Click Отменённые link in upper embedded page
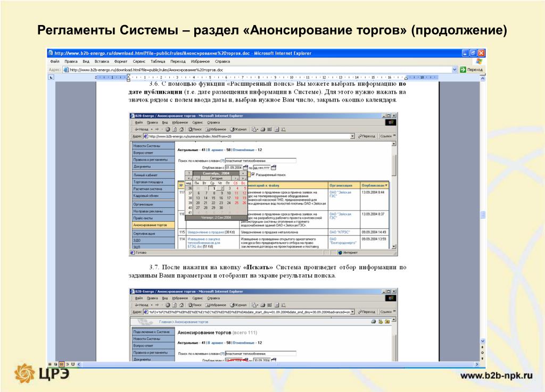545x392 pixels. tap(244, 150)
